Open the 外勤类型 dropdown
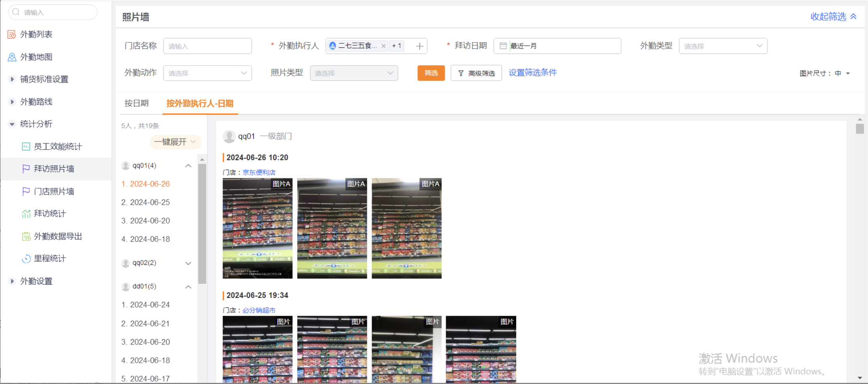Screen dimensions: 868x384 coord(723,46)
